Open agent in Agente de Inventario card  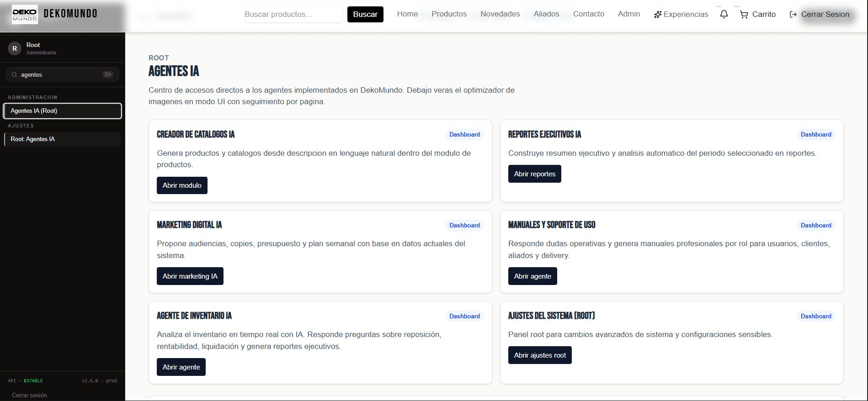(181, 367)
